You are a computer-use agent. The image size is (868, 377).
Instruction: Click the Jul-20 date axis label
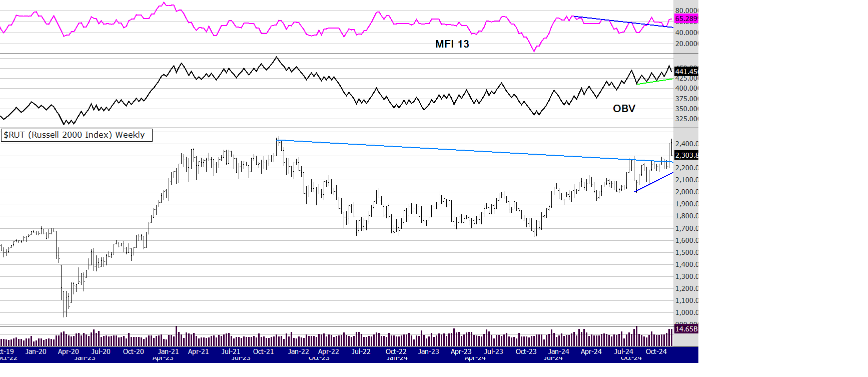(x=101, y=351)
